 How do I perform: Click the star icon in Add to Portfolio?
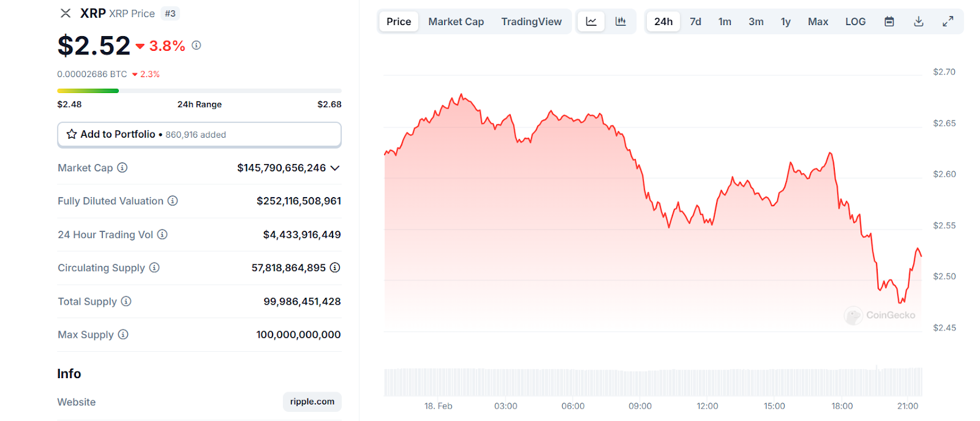pyautogui.click(x=72, y=134)
